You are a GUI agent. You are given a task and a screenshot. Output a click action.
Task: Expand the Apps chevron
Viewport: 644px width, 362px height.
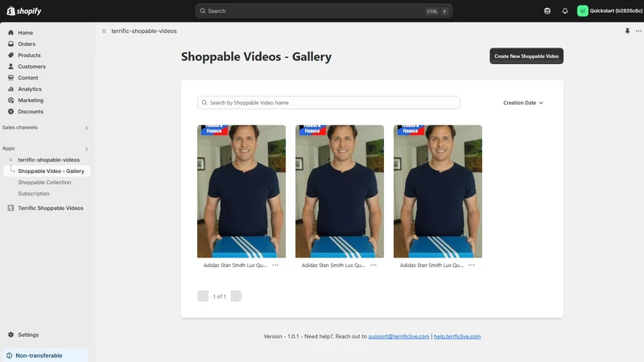click(x=86, y=149)
